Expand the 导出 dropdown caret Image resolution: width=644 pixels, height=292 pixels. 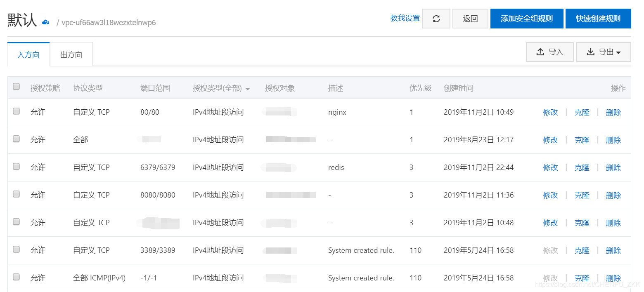coord(618,52)
